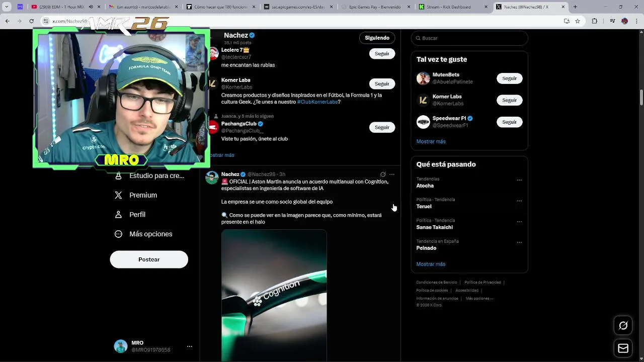Open the Cognition halo image in post
This screenshot has height=362, width=644.
[274, 295]
